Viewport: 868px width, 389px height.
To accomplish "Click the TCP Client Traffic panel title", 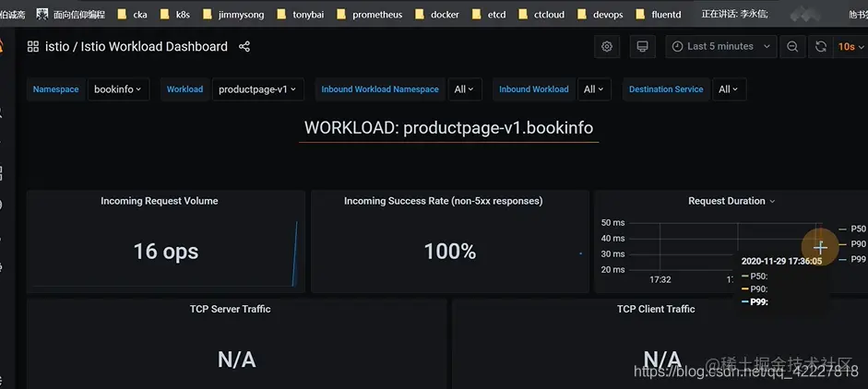I will click(656, 309).
